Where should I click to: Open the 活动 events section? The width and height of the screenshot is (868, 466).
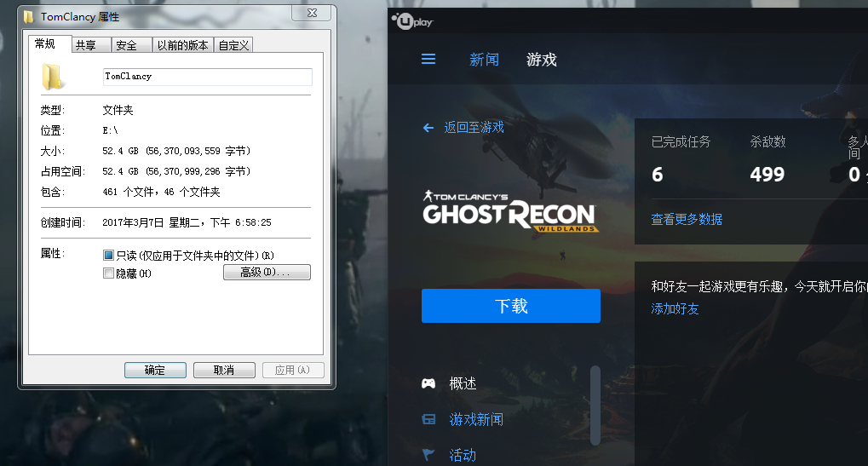pos(463,454)
